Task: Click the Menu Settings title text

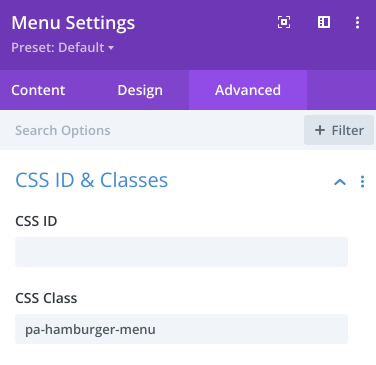Action: [73, 23]
